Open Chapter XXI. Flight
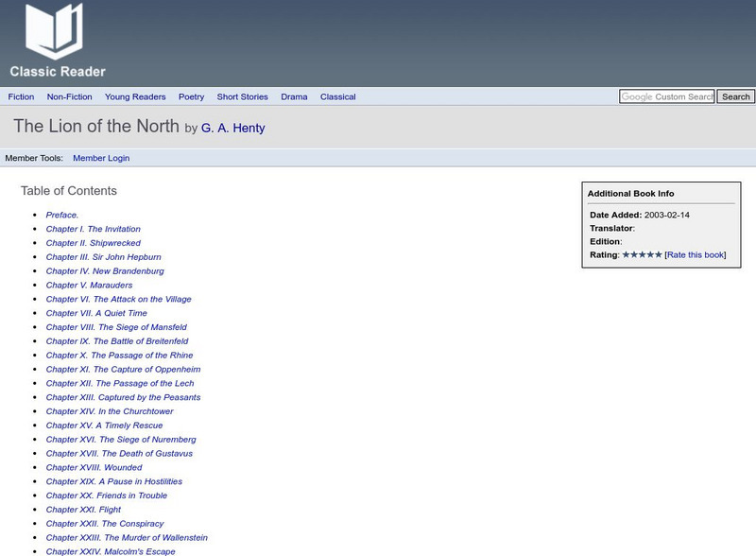The image size is (756, 556). 83,509
